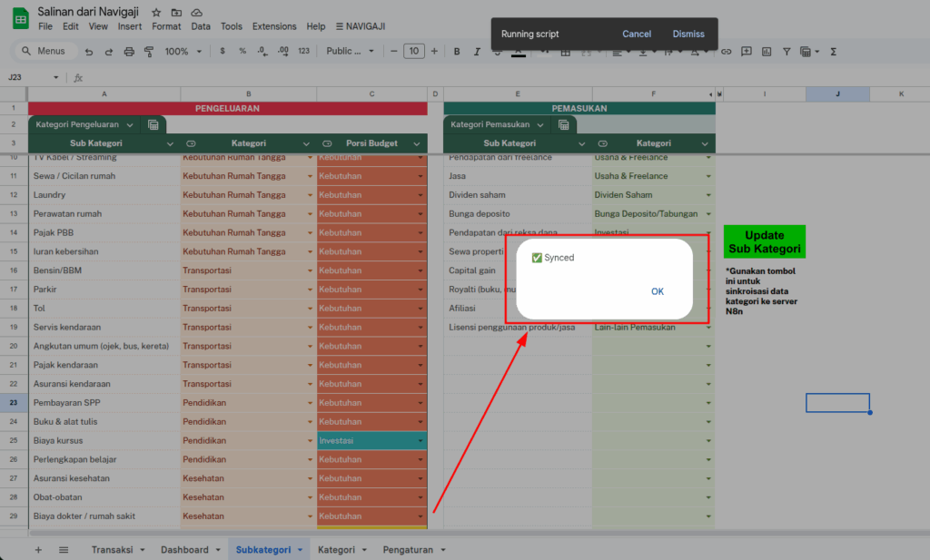Click the add new sheet plus icon

coord(38,550)
